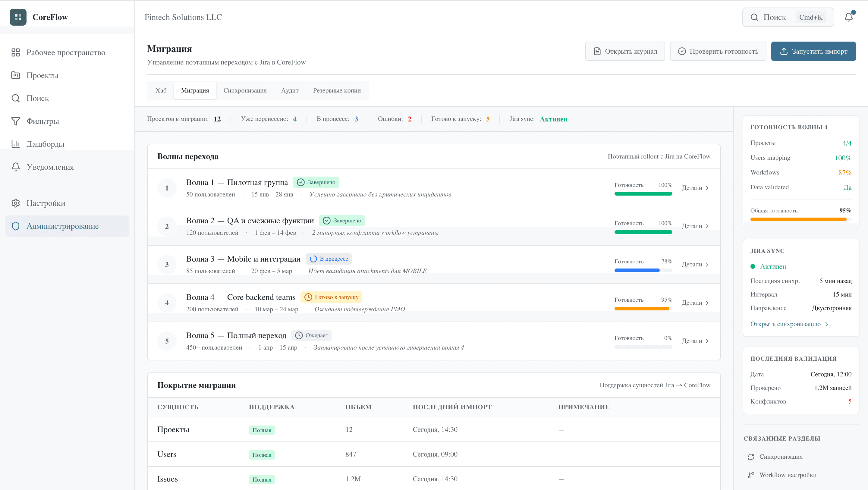Select the Фильтры funnel icon
This screenshot has height=490, width=868.
[16, 121]
